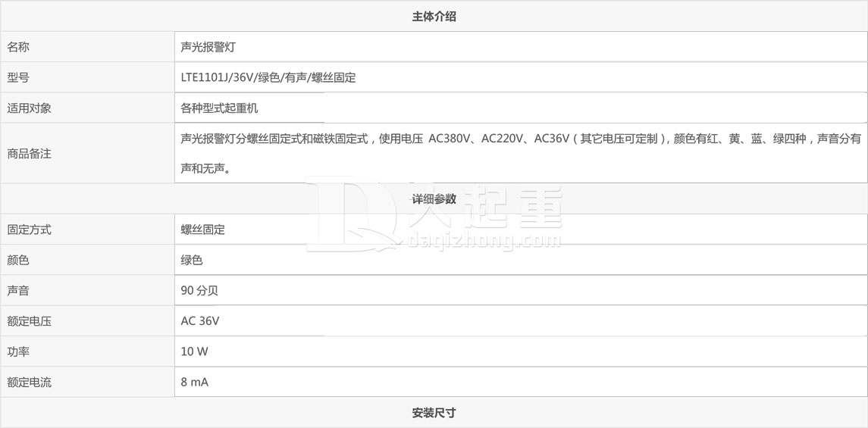Select the 固定方式 label cell

tap(87, 230)
